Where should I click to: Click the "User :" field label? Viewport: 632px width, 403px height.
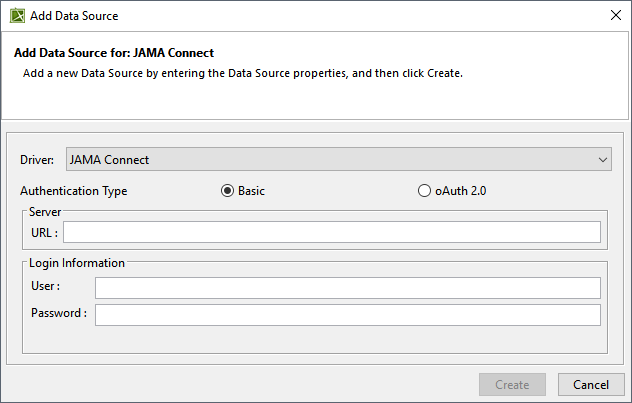(x=45, y=288)
